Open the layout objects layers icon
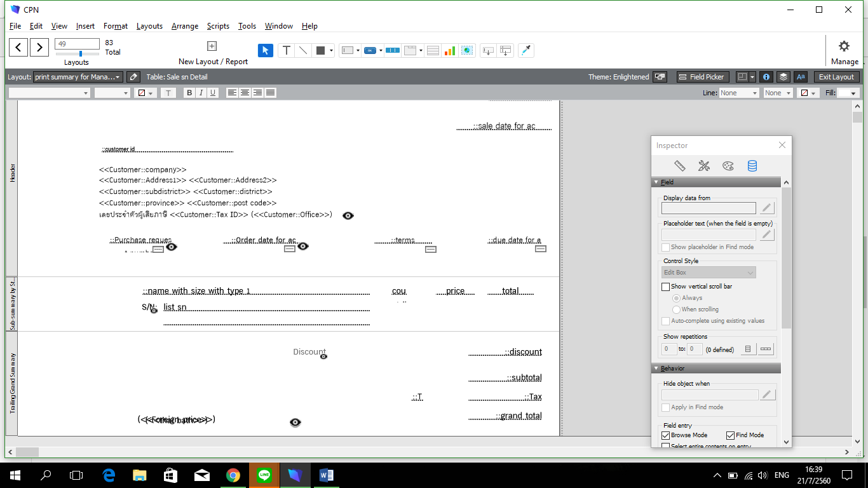Viewport: 868px width, 488px height. click(x=783, y=77)
